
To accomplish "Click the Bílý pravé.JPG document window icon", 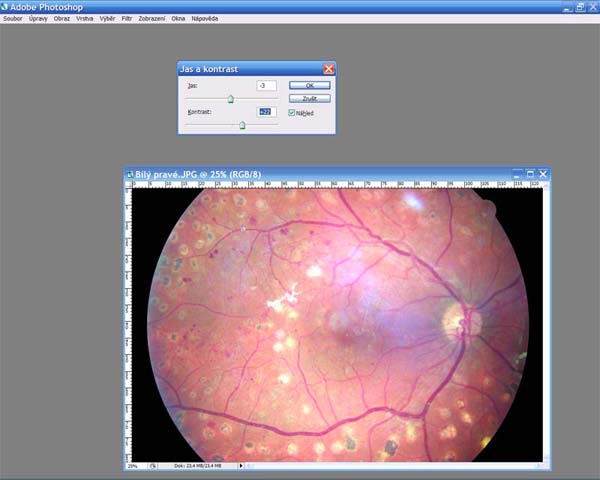I will [x=129, y=173].
